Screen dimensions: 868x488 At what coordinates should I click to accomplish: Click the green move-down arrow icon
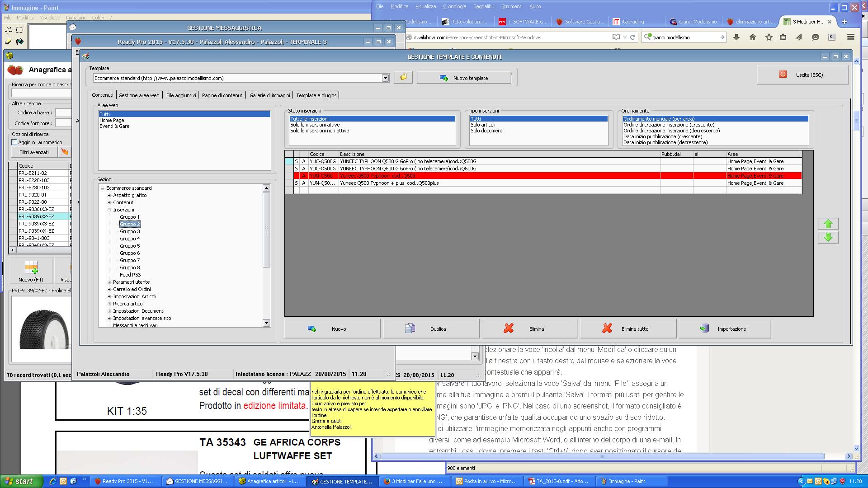[828, 237]
